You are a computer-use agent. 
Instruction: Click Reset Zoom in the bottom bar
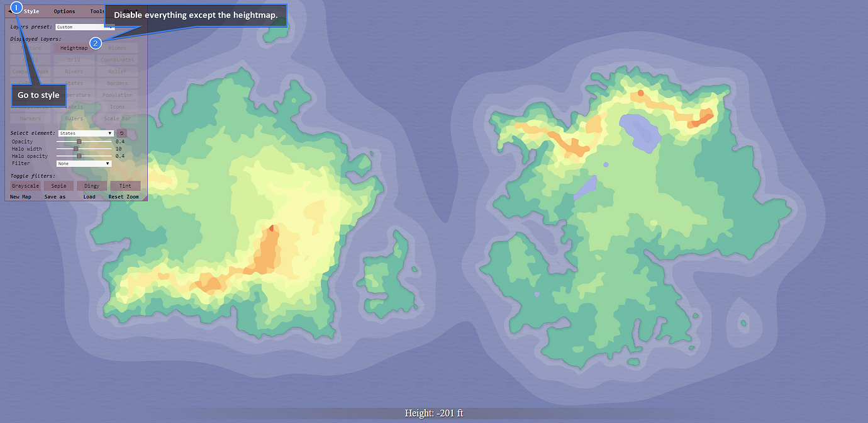click(x=123, y=196)
